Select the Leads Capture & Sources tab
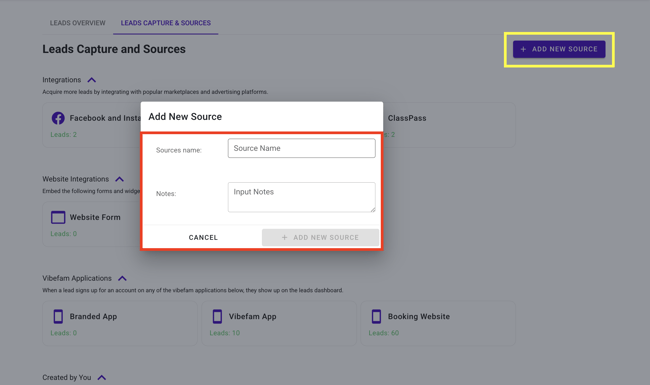Screen dimensions: 650x385 pos(165,23)
